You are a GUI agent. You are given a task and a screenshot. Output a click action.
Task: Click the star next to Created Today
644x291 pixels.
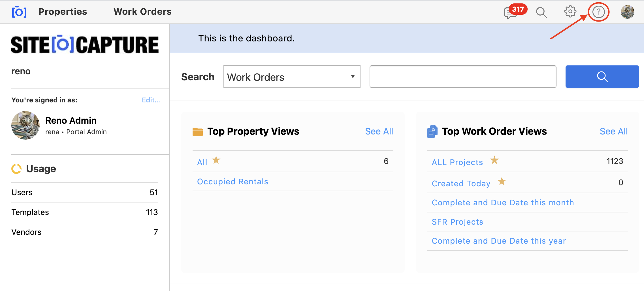click(502, 181)
